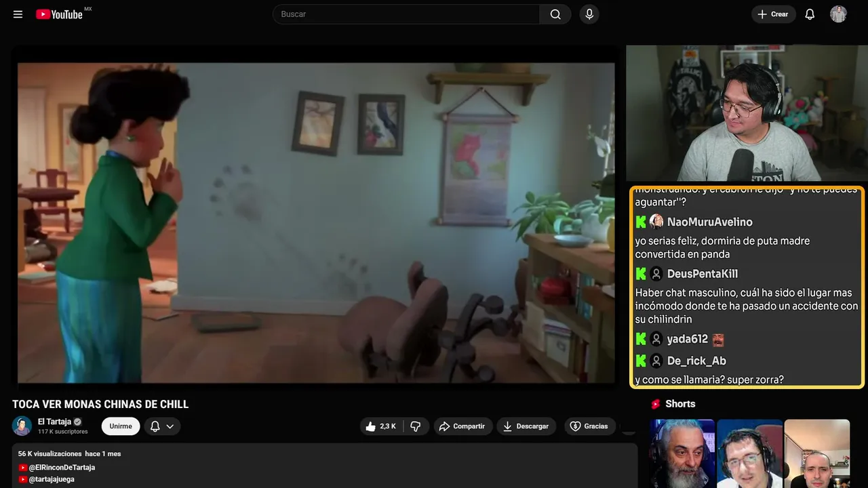Dislike the video with the thumbs-down

[416, 426]
